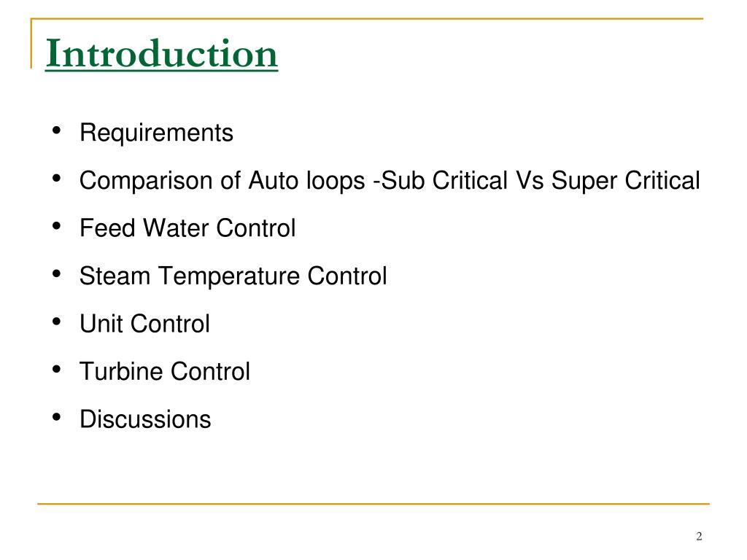Select the Discussions bullet text
The height and width of the screenshot is (560, 747).
point(145,419)
